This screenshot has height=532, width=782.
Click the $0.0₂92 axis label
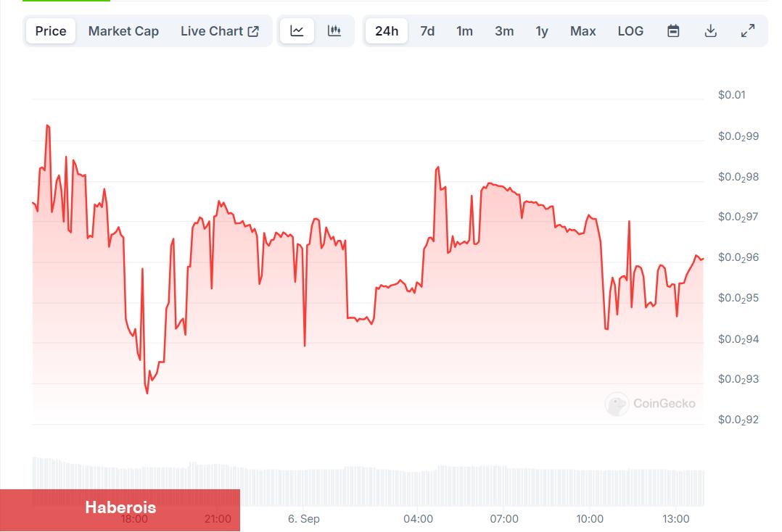(738, 420)
